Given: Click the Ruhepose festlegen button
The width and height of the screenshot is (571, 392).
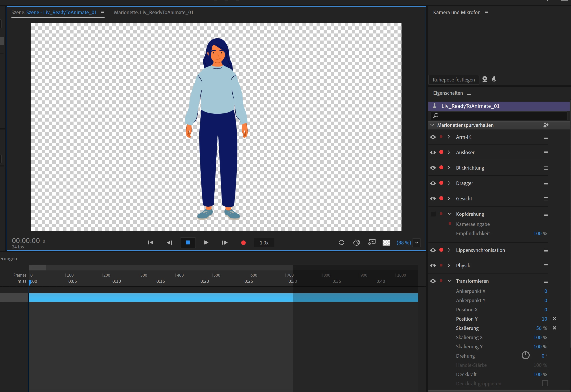Looking at the screenshot, I should [453, 80].
